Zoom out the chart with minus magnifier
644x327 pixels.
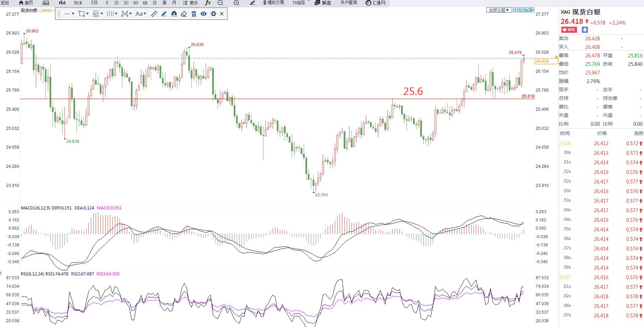tap(220, 3)
